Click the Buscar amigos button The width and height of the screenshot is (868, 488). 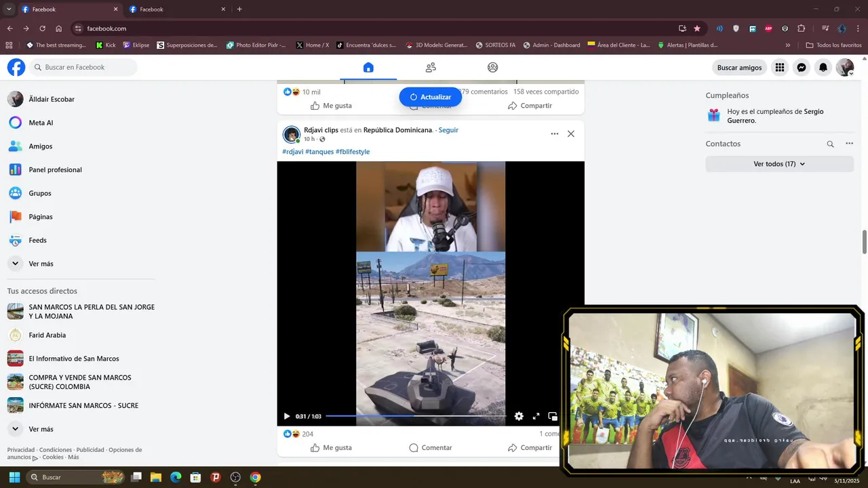click(x=739, y=68)
